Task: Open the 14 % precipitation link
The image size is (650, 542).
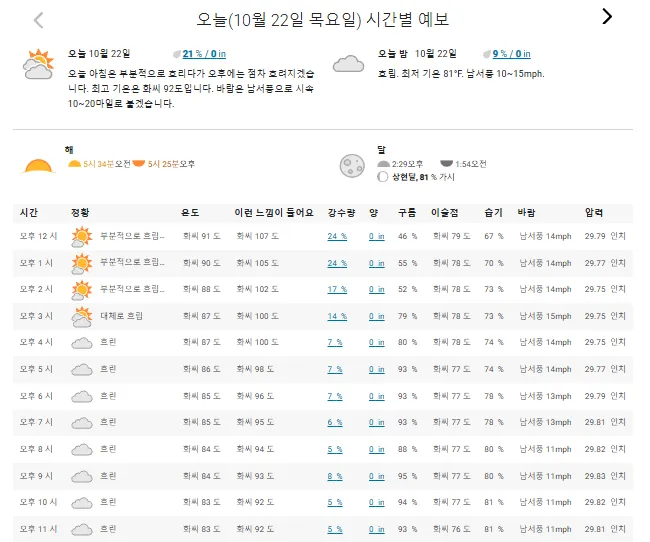Action: pyautogui.click(x=337, y=316)
